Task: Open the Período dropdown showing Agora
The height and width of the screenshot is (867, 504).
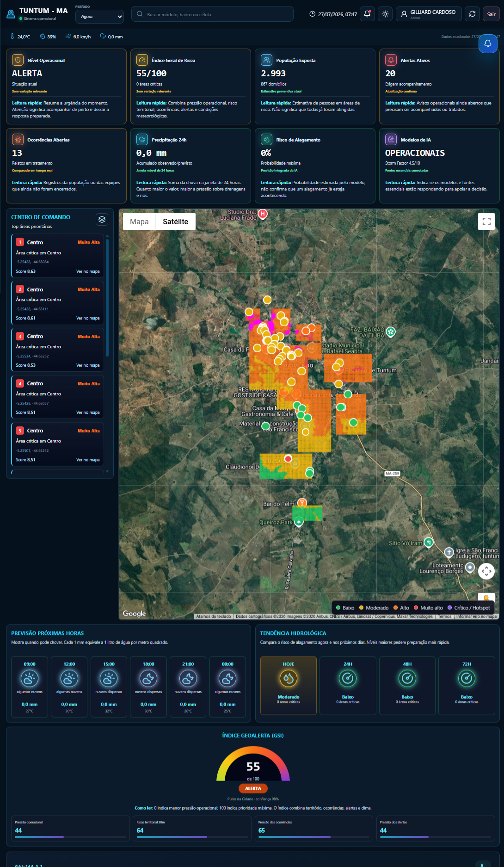Action: pyautogui.click(x=99, y=17)
